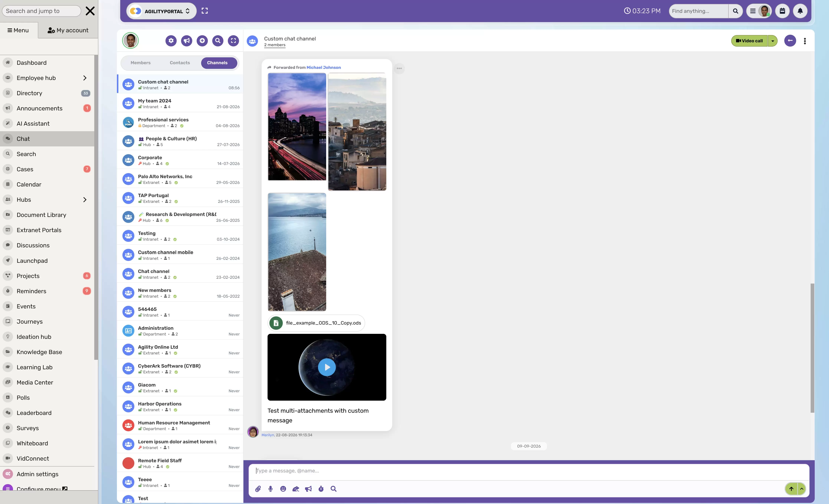829x504 pixels.
Task: Open the file_example_ODS_10_Copy.ods attachment
Action: tap(316, 323)
